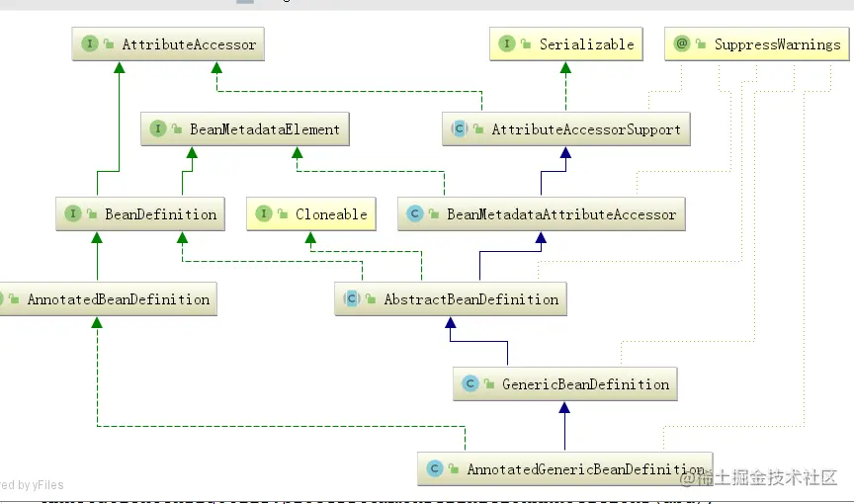The image size is (854, 504).
Task: Click the @ annotation icon on SuppressWarnings
Action: [x=682, y=43]
